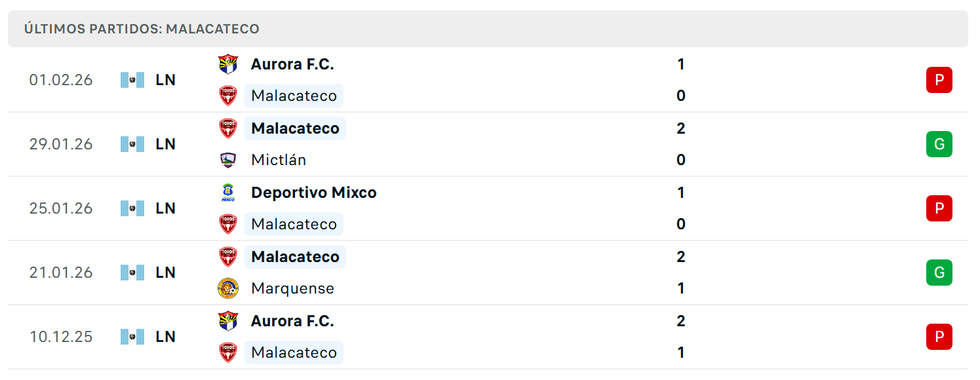Click Deportivo Mixco team logo

[228, 193]
